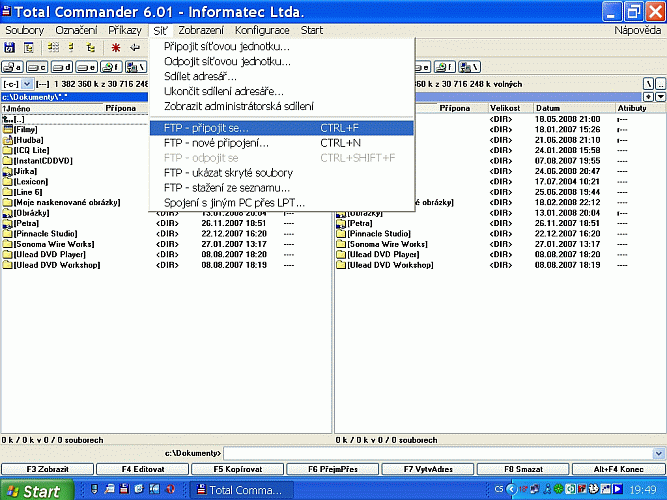Click the first toolbar icon with floppy disk
This screenshot has height=500, width=667.
click(x=11, y=47)
